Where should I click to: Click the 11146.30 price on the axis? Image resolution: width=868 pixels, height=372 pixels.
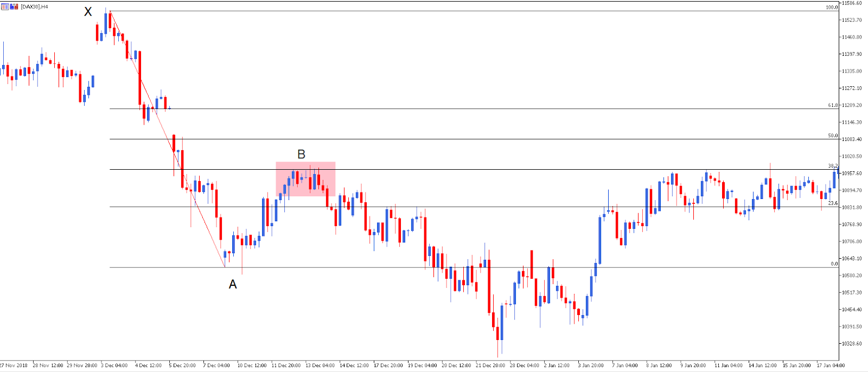[852, 123]
